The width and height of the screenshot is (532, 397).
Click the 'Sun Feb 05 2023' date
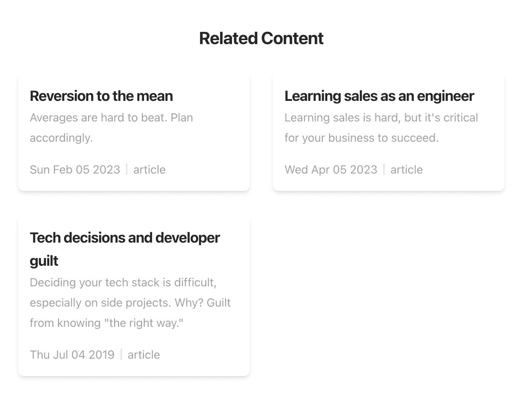75,170
